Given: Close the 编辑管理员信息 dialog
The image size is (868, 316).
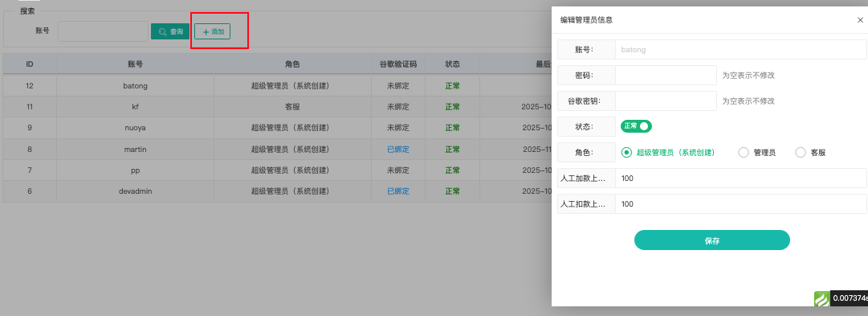Looking at the screenshot, I should (860, 20).
